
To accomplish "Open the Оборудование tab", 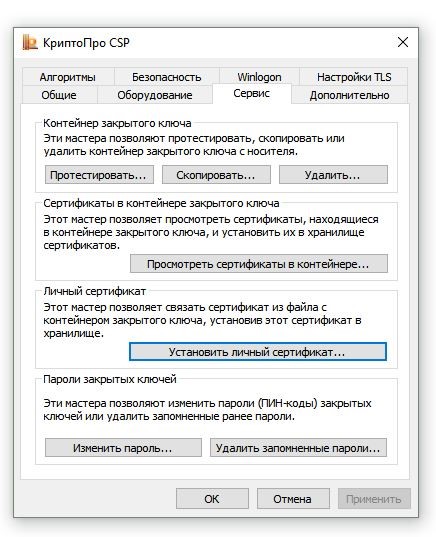I will (155, 95).
